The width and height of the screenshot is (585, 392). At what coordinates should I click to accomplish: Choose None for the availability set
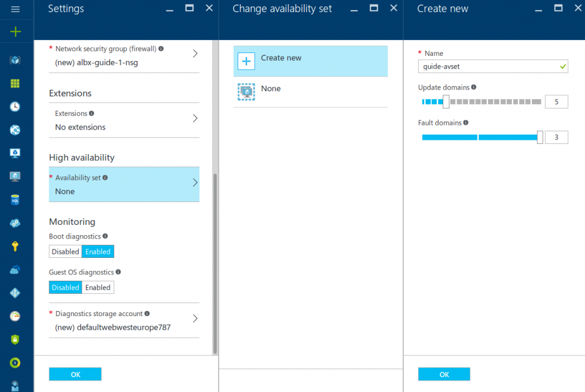(x=310, y=88)
